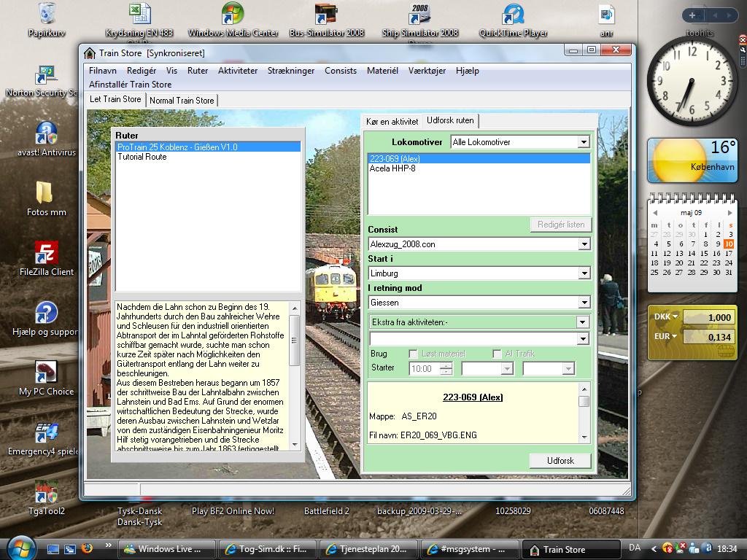
Task: Launch Windows Media Center from the desktop
Action: click(x=233, y=20)
